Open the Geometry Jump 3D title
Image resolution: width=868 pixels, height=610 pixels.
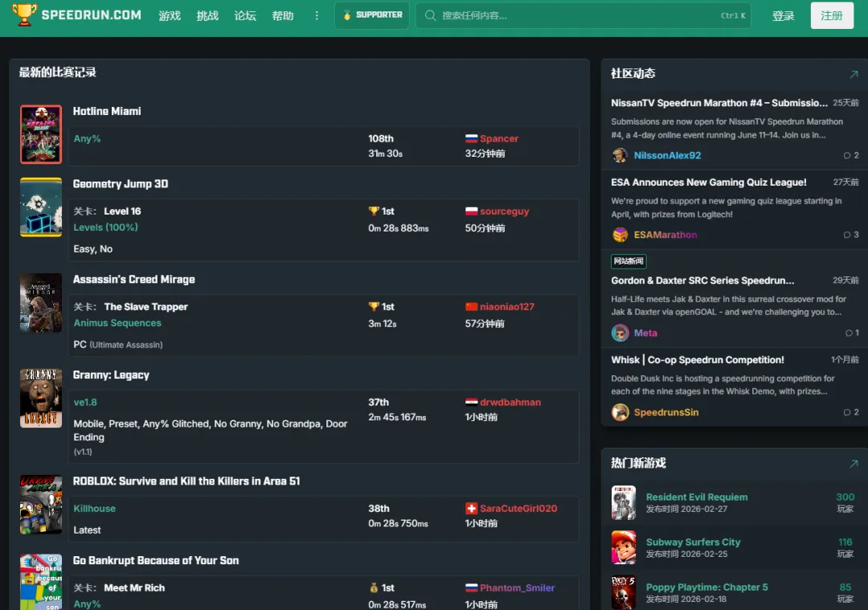(x=121, y=184)
